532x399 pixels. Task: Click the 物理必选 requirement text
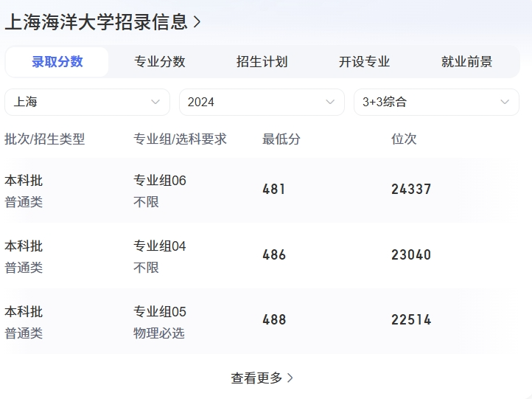[x=158, y=333]
